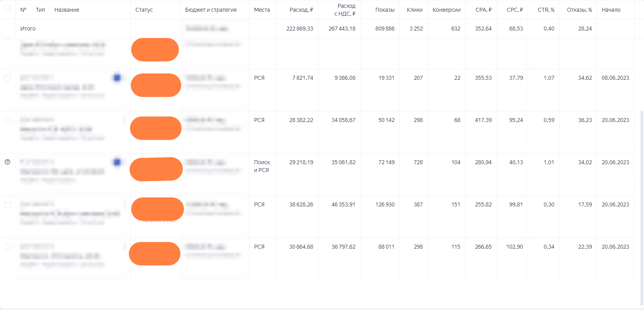Sort by the Отказы, % column header

579,10
